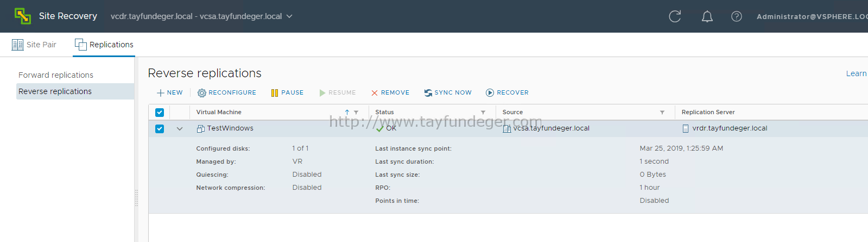Switch to the Replications tab
Screen dimensions: 868x242
(x=104, y=45)
